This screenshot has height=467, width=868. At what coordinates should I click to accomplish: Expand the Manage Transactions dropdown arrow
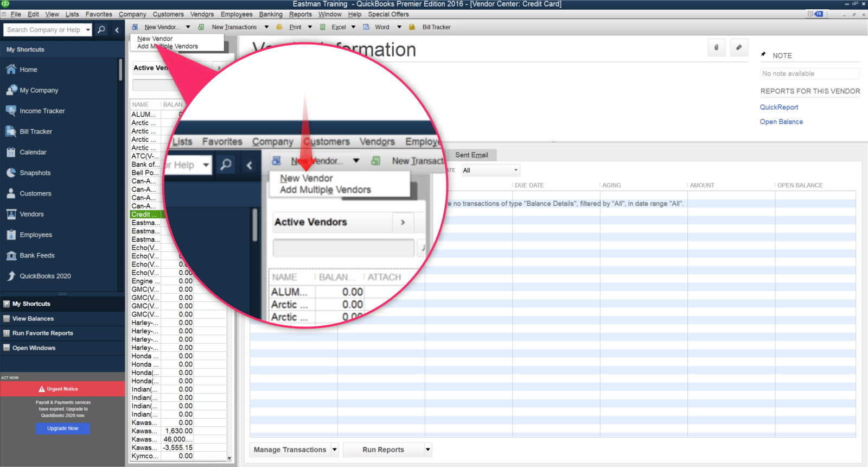coord(335,450)
